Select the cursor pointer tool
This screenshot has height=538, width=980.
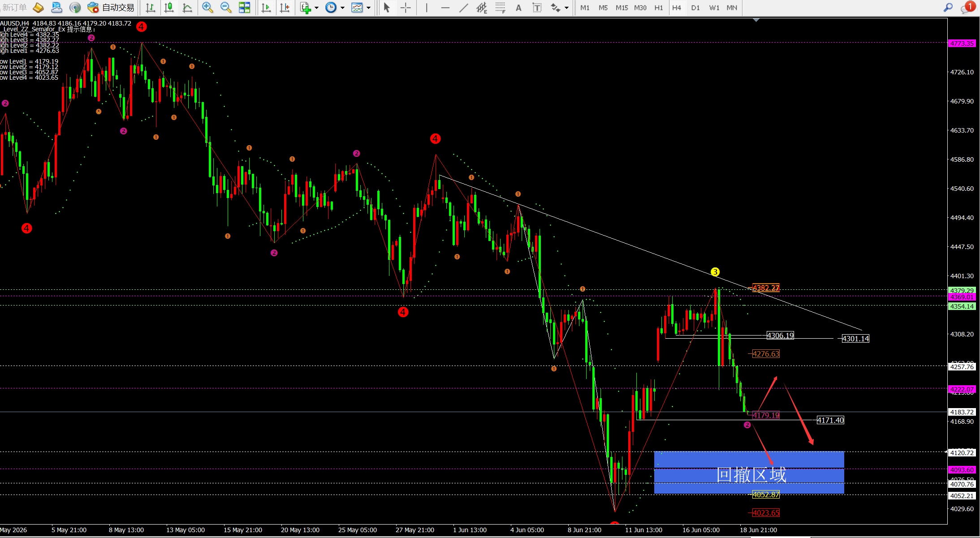pyautogui.click(x=387, y=8)
